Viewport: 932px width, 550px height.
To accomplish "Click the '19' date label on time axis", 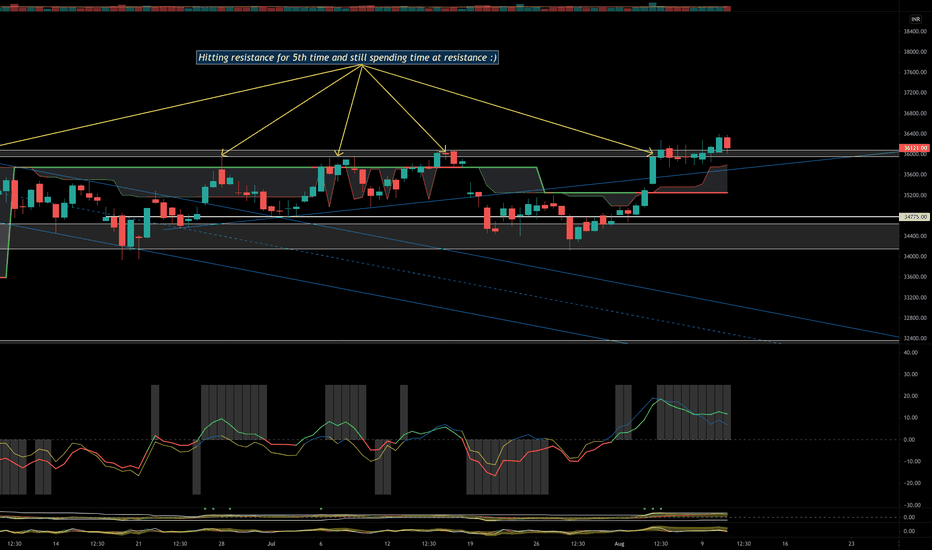I will (470, 543).
